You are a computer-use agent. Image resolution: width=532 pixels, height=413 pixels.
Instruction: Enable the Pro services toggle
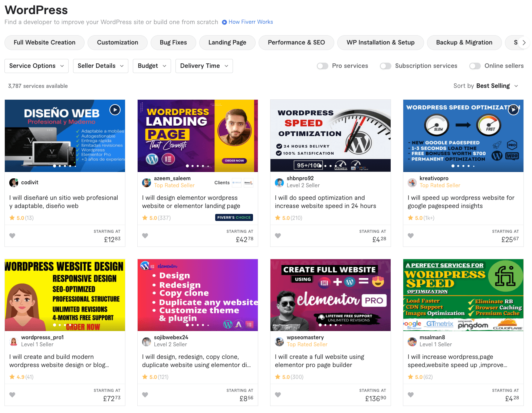tap(322, 66)
